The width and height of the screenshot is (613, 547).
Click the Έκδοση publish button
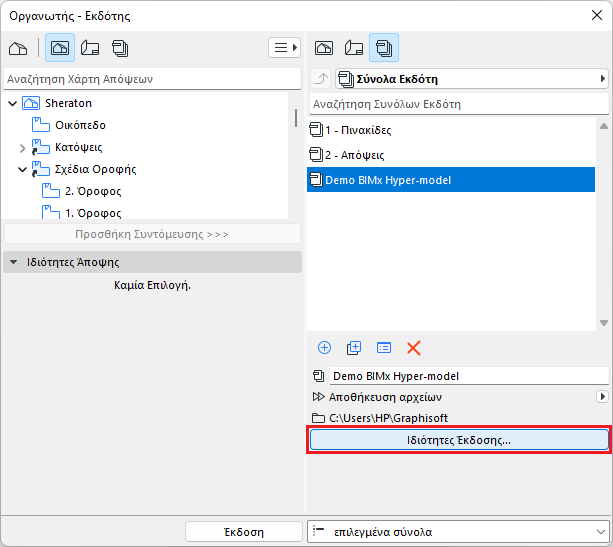pyautogui.click(x=244, y=532)
